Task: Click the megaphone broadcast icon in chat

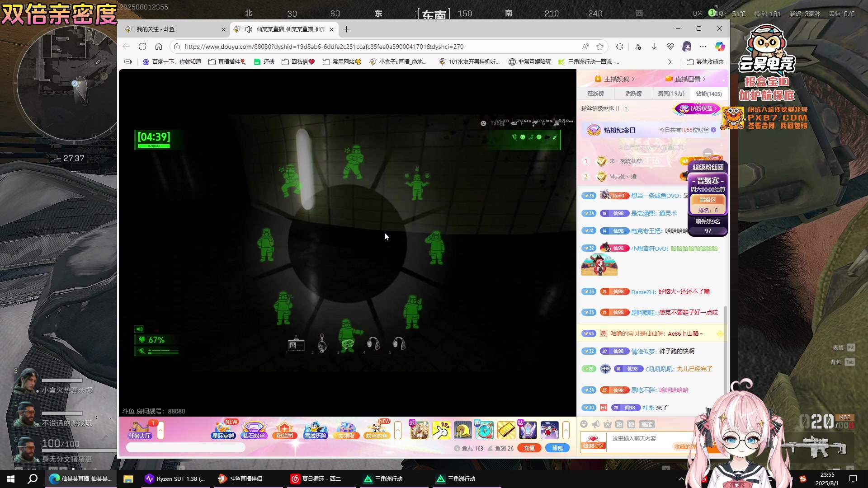Action: tap(596, 424)
